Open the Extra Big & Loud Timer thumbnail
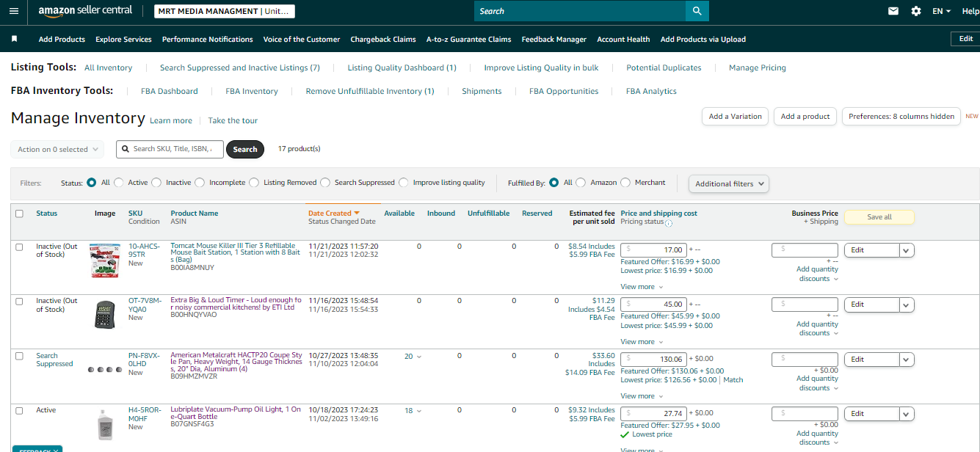This screenshot has height=452, width=980. (x=105, y=315)
